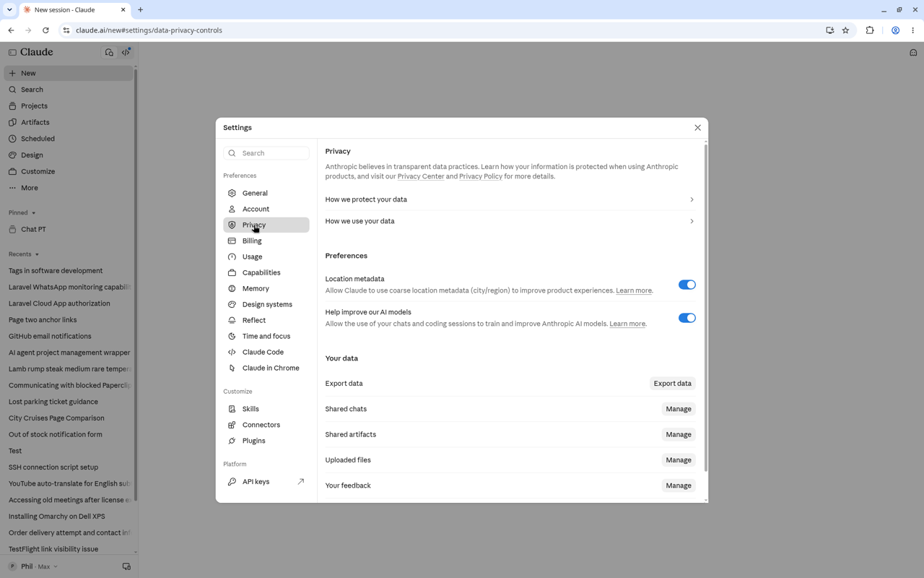This screenshot has height=578, width=924.
Task: Open the Memory settings tab
Action: coord(266,289)
